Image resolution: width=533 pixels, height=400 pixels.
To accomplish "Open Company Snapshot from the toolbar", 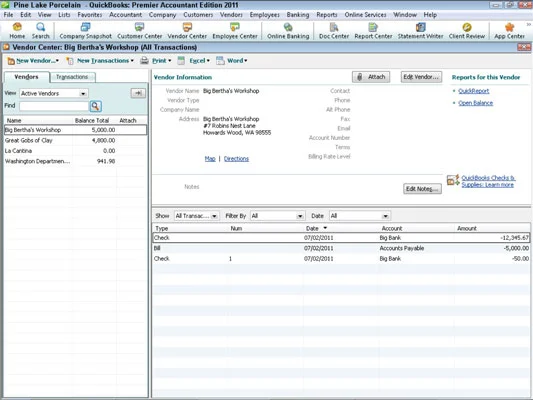I will [85, 31].
